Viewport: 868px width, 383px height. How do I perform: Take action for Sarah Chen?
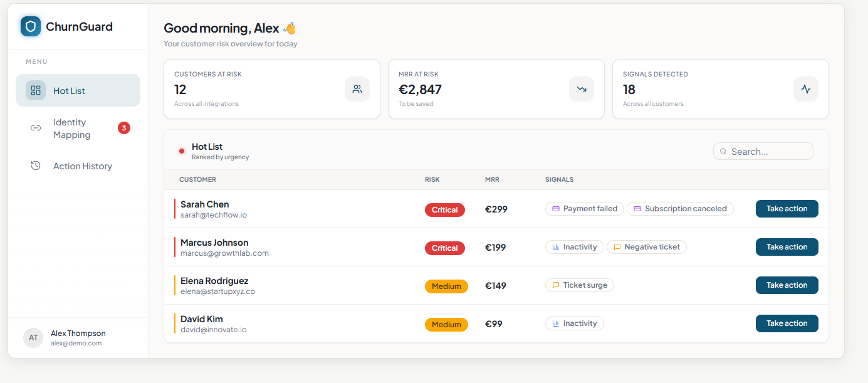pyautogui.click(x=787, y=208)
